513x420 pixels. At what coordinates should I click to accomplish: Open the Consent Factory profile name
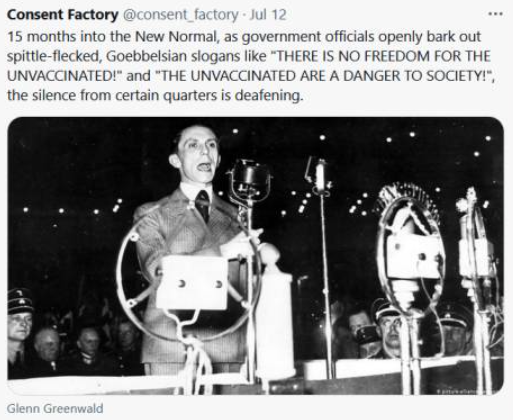[x=63, y=15]
